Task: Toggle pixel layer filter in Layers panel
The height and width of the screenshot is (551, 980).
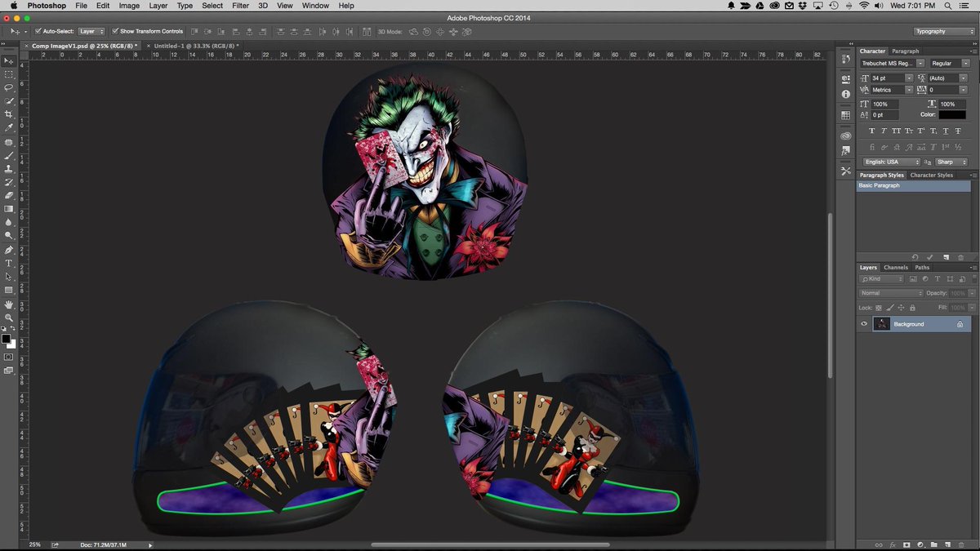Action: tap(914, 279)
